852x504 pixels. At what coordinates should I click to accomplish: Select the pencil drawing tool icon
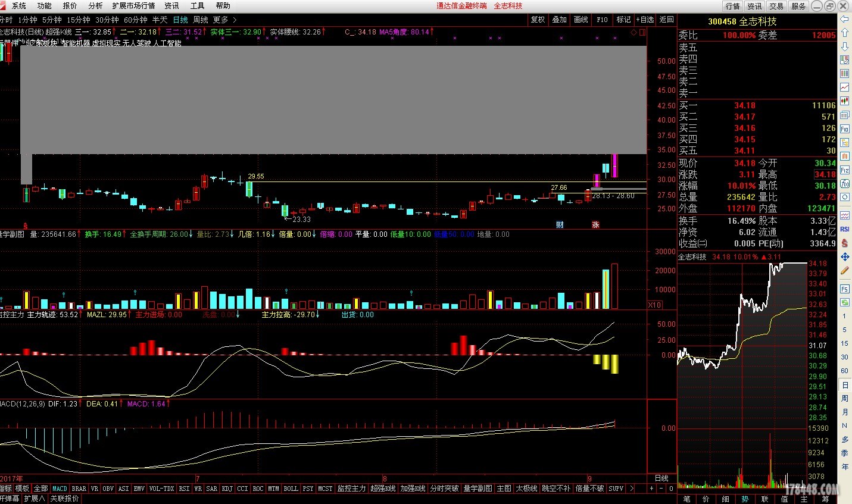[844, 271]
